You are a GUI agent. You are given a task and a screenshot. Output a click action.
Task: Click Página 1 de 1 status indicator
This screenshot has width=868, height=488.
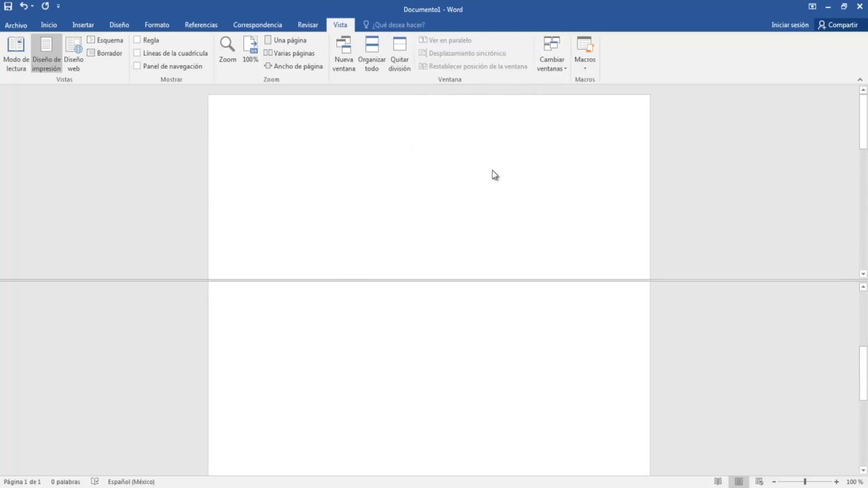pyautogui.click(x=22, y=482)
